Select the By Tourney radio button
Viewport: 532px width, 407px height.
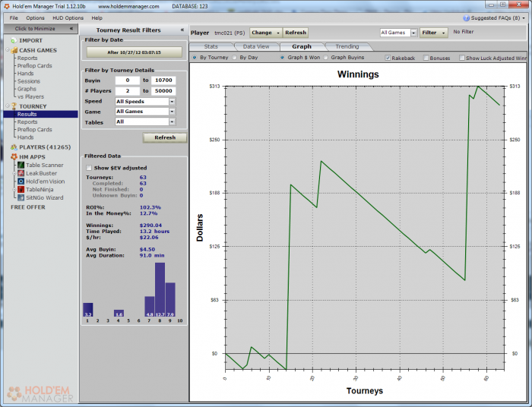[195, 57]
